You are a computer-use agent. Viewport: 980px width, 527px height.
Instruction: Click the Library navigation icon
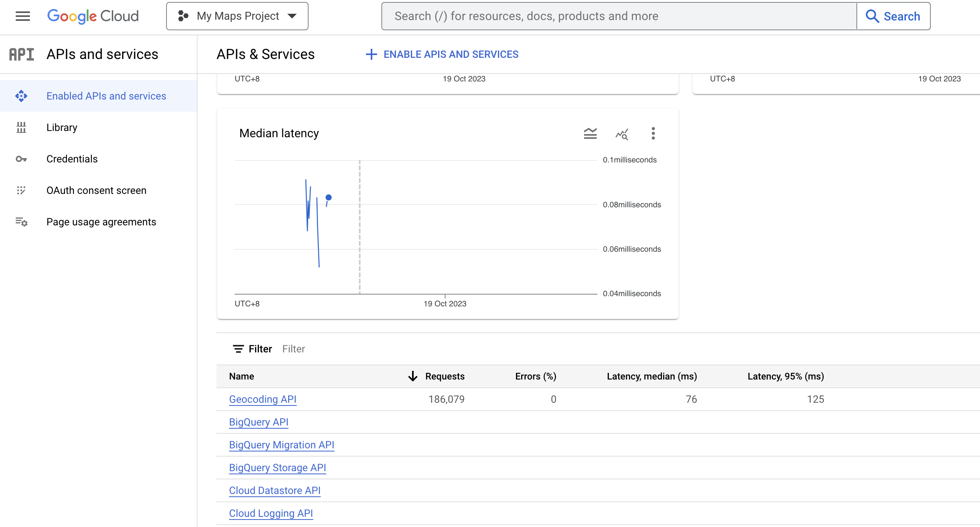pyautogui.click(x=21, y=127)
